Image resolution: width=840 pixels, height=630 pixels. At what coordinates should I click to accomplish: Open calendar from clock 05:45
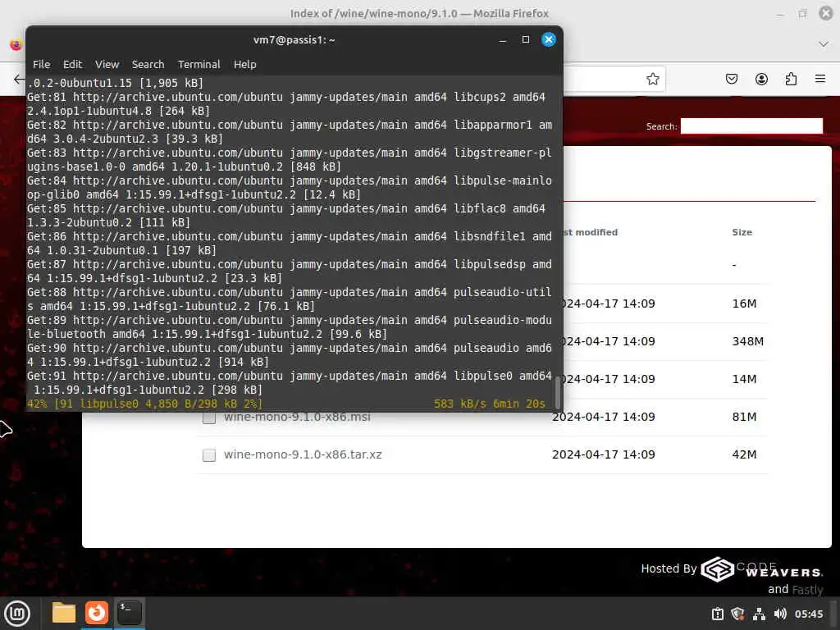tap(808, 614)
